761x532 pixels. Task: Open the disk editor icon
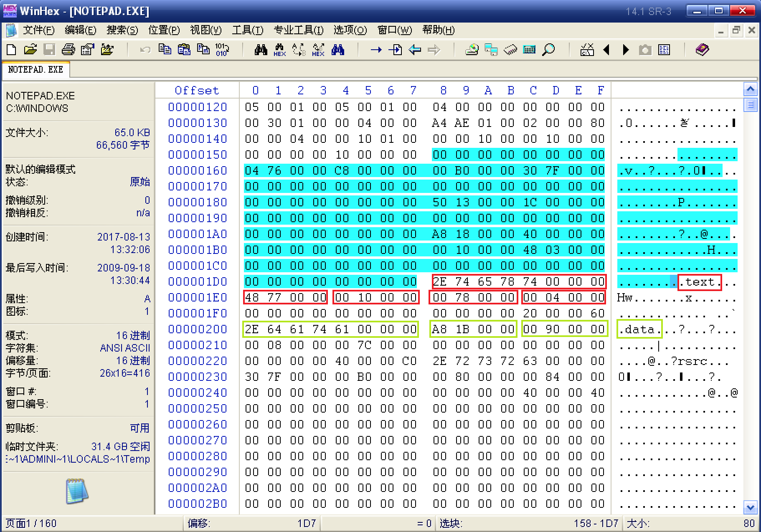pos(472,50)
